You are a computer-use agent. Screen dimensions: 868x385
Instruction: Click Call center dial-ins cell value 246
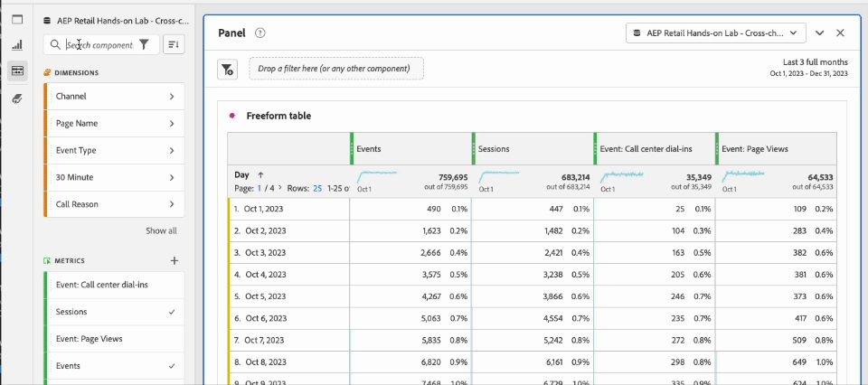coord(677,296)
